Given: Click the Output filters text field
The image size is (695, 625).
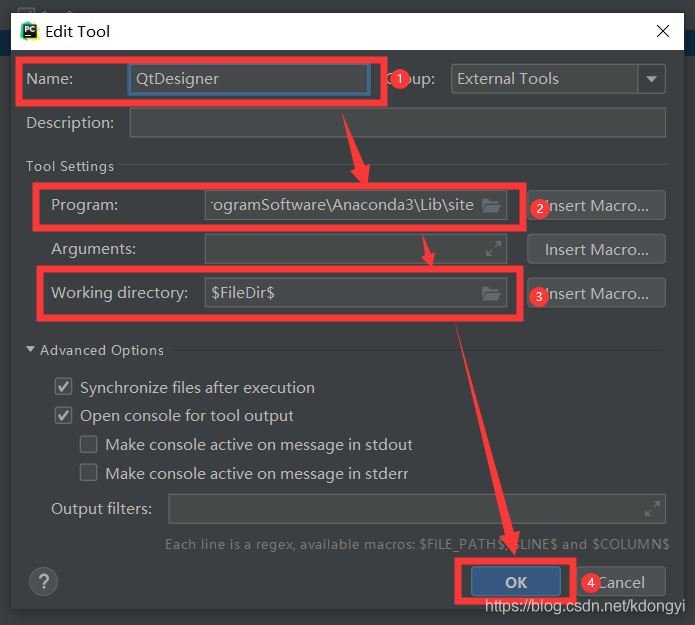Looking at the screenshot, I should point(404,508).
